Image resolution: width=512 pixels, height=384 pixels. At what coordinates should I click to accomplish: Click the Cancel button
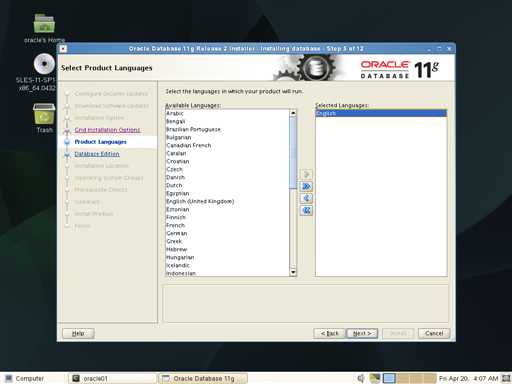(434, 333)
